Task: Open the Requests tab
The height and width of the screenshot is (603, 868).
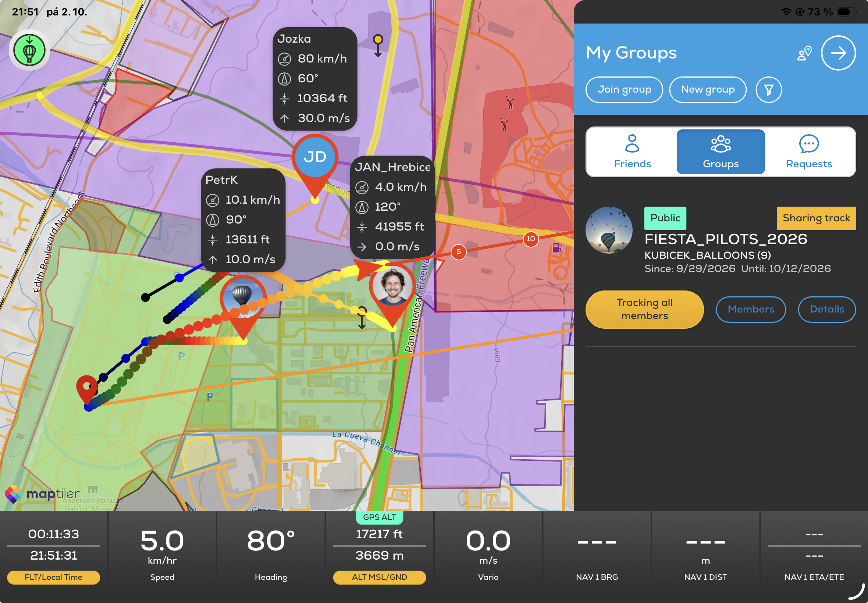Action: (809, 152)
